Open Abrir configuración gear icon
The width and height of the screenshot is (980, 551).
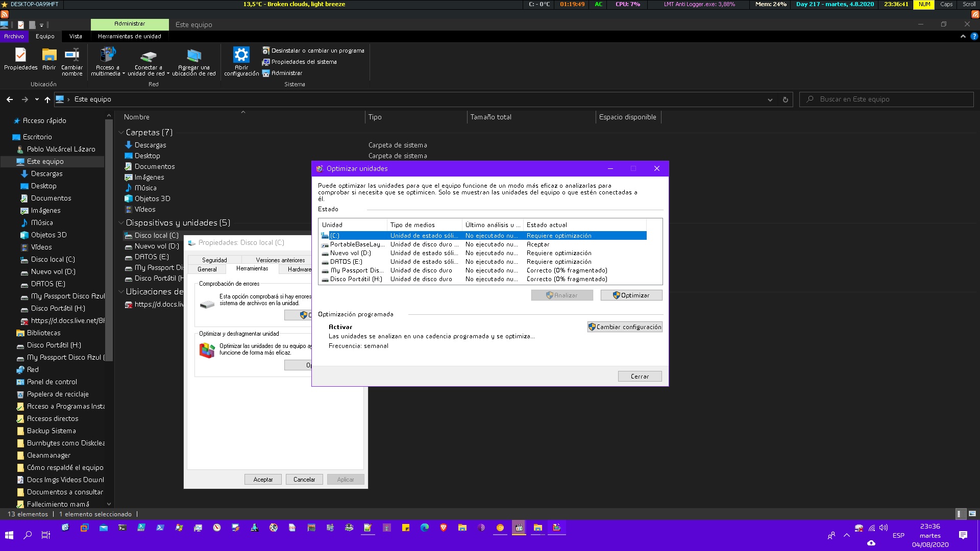click(x=241, y=55)
